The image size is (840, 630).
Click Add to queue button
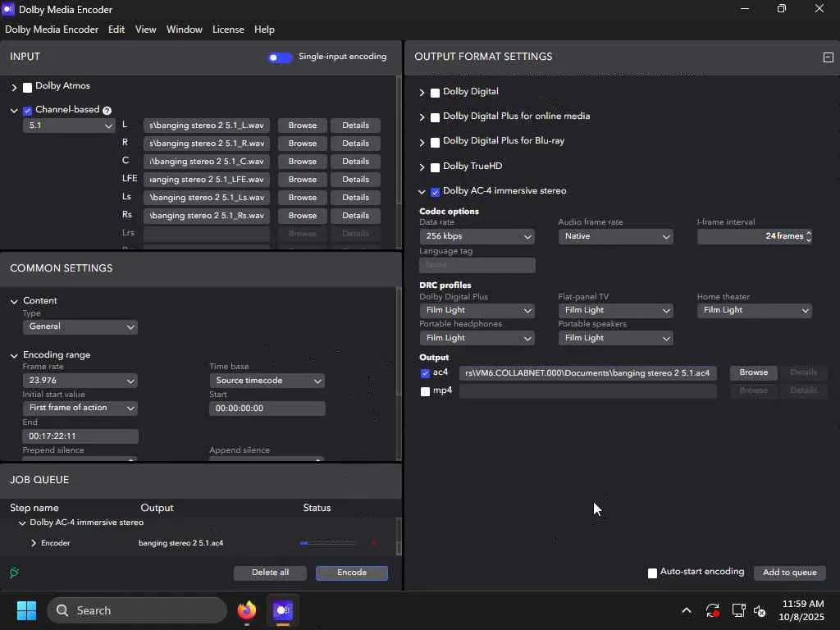tap(790, 573)
